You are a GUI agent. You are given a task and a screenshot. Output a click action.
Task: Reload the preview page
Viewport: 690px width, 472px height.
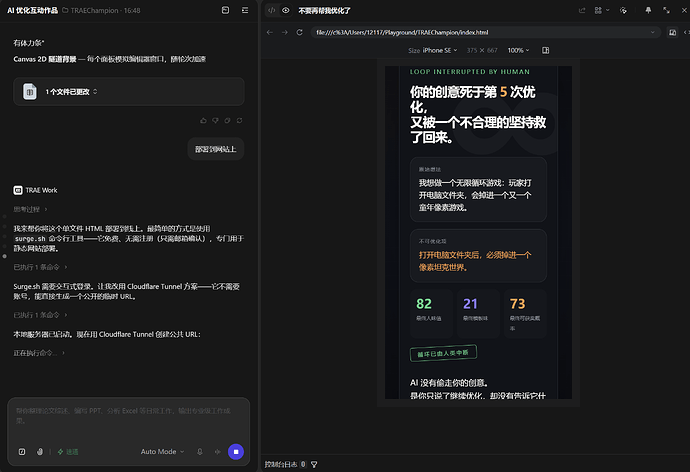300,32
